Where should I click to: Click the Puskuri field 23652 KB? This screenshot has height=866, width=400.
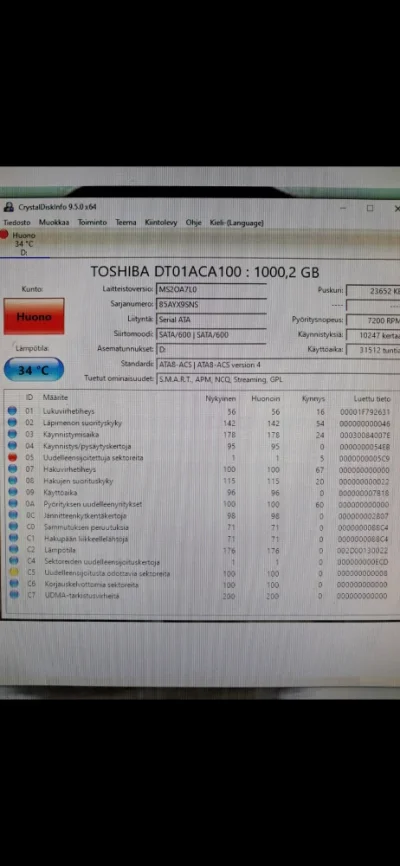tap(373, 291)
